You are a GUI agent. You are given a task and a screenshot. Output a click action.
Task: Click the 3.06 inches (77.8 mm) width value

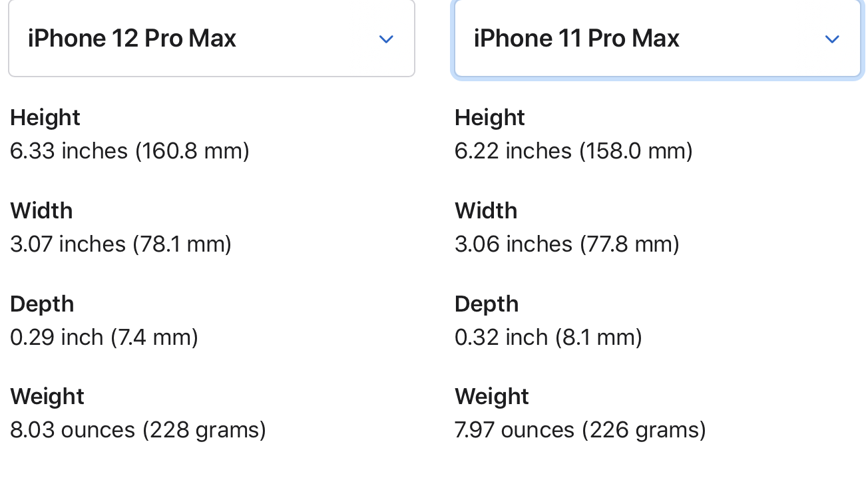(x=567, y=244)
